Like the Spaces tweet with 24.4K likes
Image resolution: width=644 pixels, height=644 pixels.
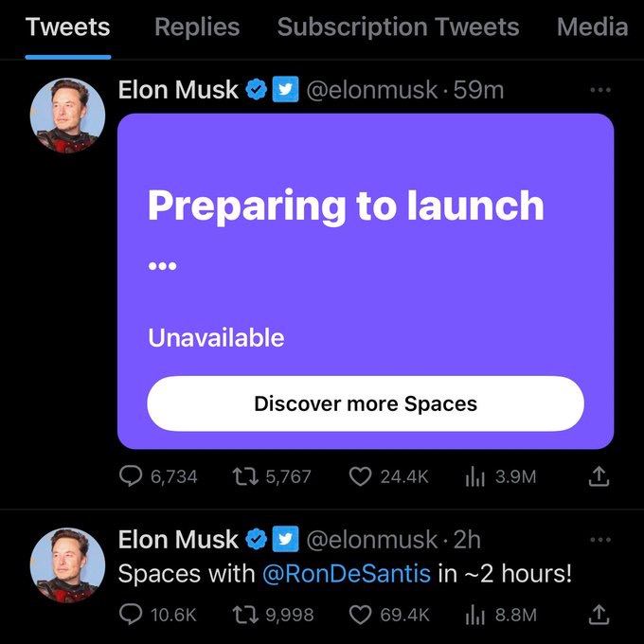[x=388, y=476]
